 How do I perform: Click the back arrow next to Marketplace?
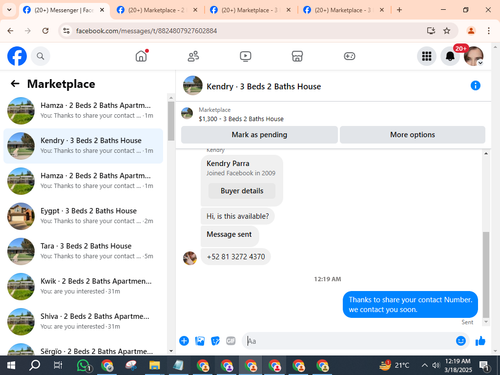point(15,84)
